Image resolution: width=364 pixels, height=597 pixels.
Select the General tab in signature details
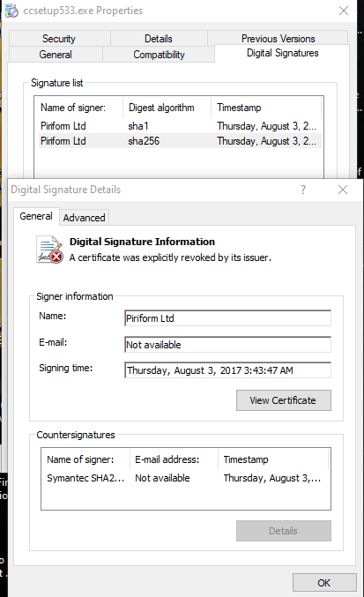[36, 216]
